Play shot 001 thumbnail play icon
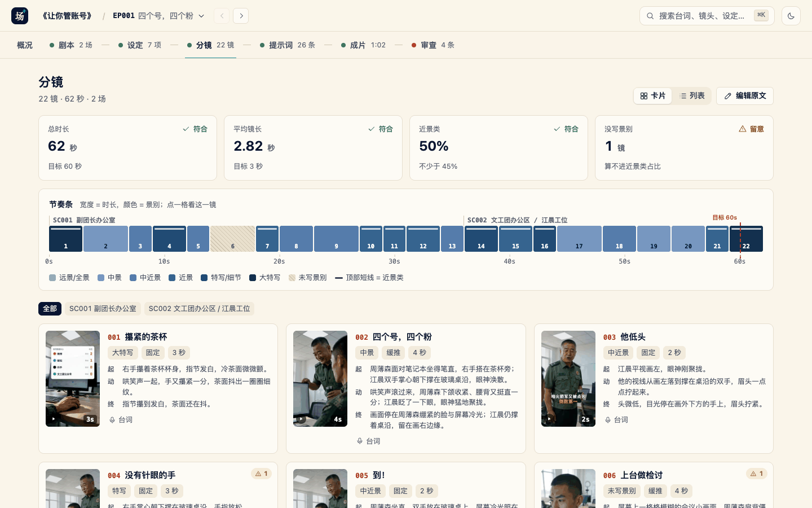This screenshot has width=812, height=508. click(x=54, y=419)
